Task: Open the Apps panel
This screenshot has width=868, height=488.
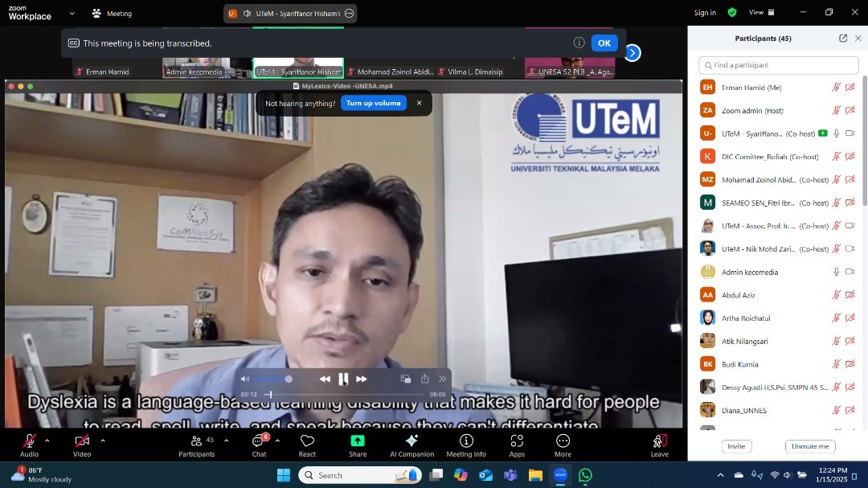Action: (517, 445)
